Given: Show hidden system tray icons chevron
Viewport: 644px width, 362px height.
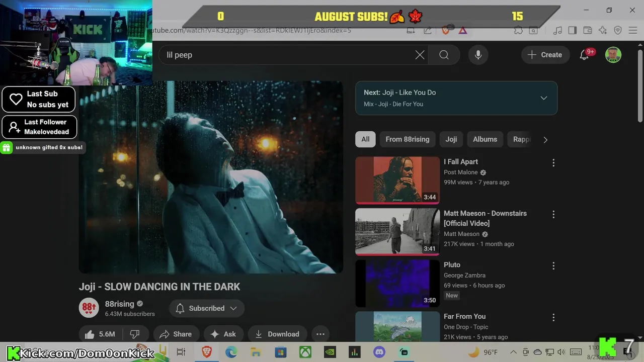Looking at the screenshot, I should [x=513, y=352].
